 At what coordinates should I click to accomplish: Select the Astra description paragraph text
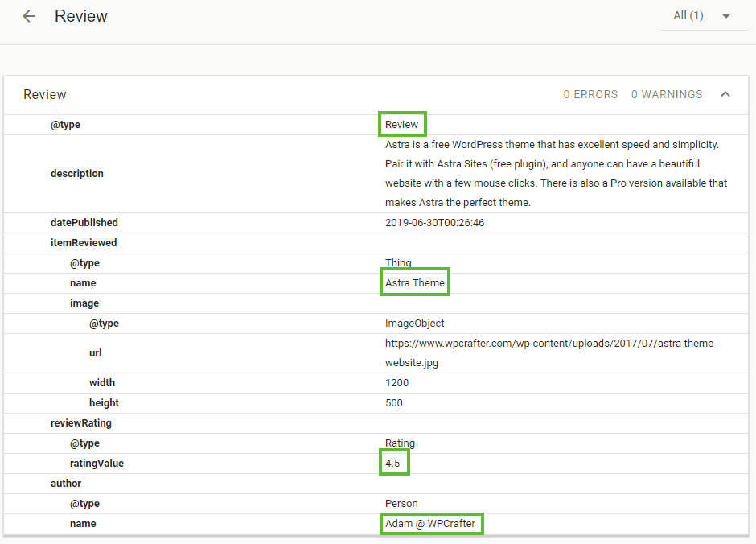(556, 174)
